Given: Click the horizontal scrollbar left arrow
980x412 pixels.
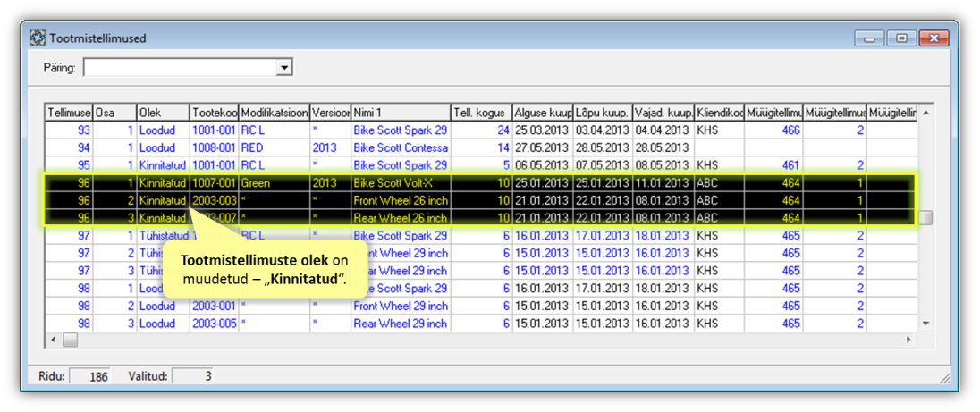Looking at the screenshot, I should (53, 340).
